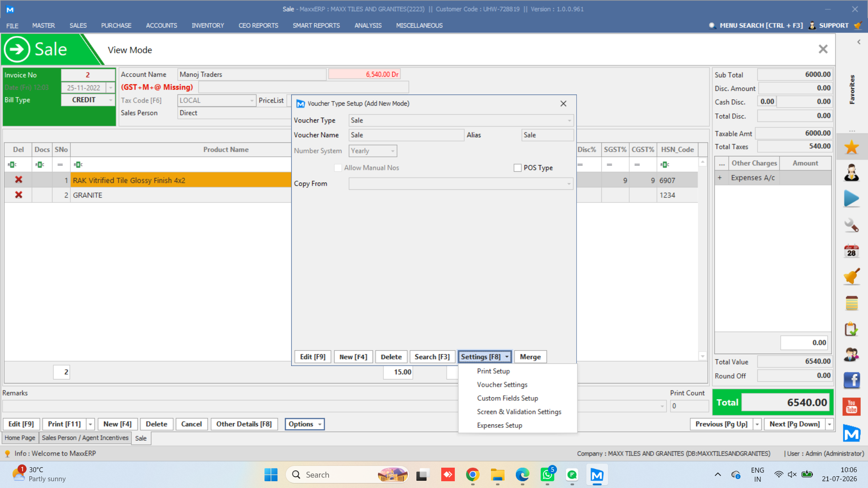The width and height of the screenshot is (868, 488).
Task: Open Chrome from the taskbar
Action: [472, 474]
